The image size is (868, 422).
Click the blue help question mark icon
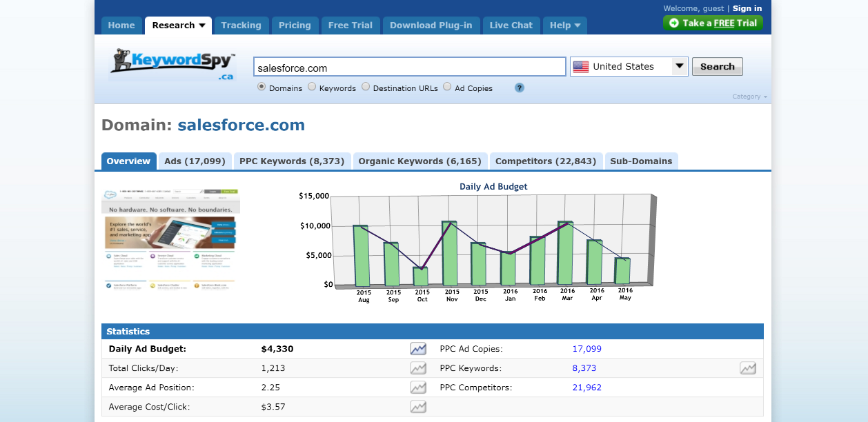tap(520, 88)
